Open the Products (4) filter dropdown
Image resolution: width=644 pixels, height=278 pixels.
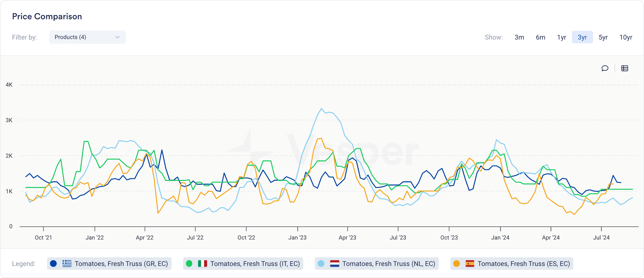87,37
